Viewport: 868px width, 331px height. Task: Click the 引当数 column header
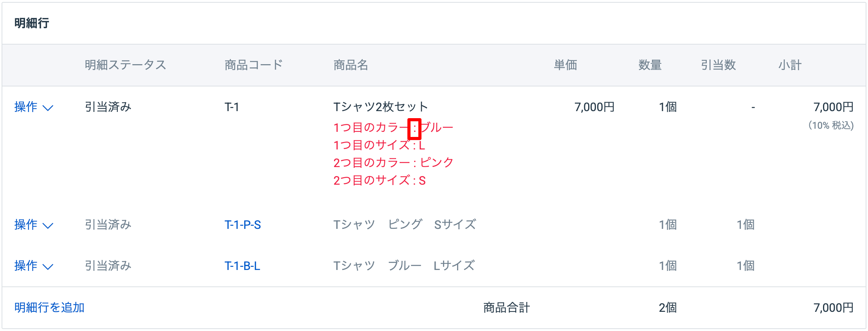pyautogui.click(x=718, y=65)
